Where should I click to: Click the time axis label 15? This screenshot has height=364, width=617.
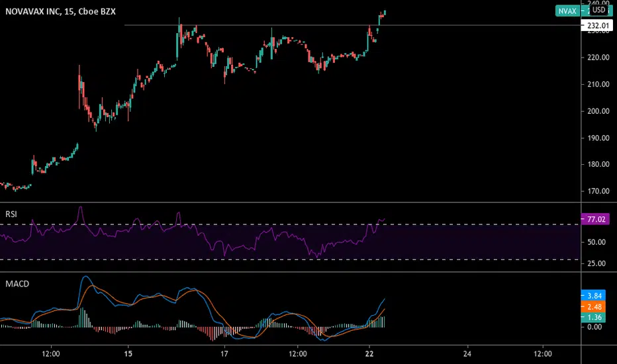128,354
